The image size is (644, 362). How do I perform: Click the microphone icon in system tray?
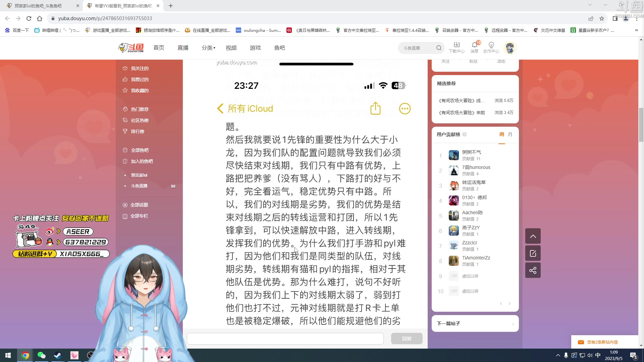pos(566,355)
